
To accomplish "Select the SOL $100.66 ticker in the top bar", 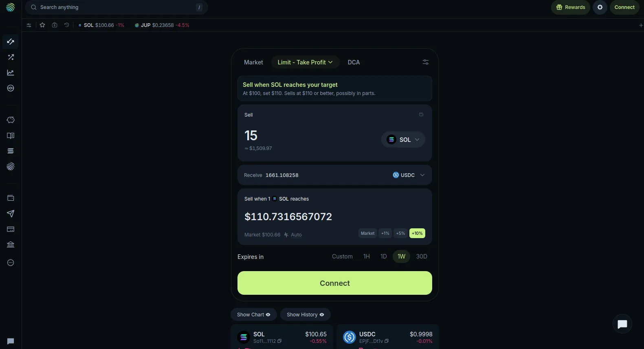I will 101,25.
